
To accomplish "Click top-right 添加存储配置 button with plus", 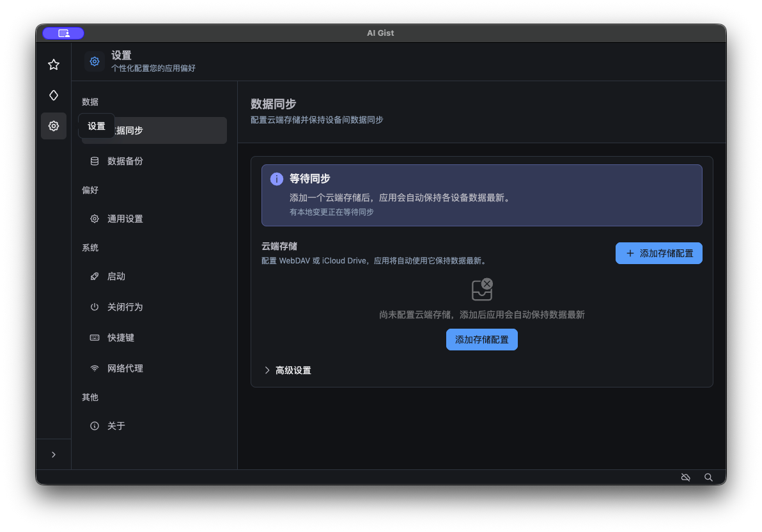I will 658,253.
